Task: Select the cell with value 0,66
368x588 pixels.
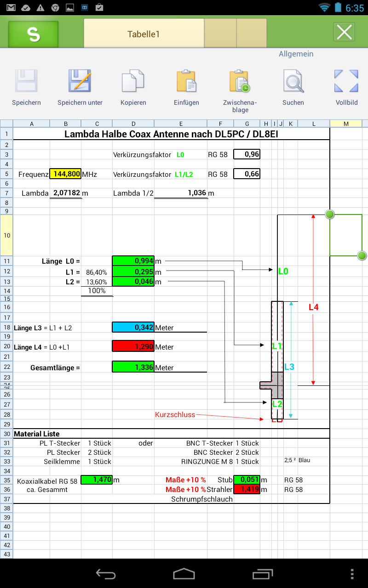Action: (x=247, y=174)
